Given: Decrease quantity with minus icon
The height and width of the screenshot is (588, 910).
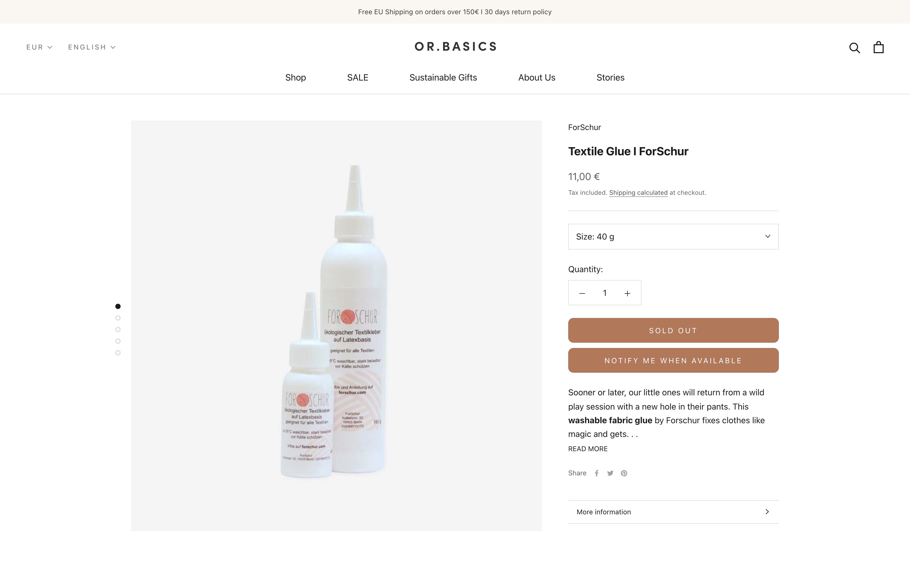Looking at the screenshot, I should [x=582, y=293].
